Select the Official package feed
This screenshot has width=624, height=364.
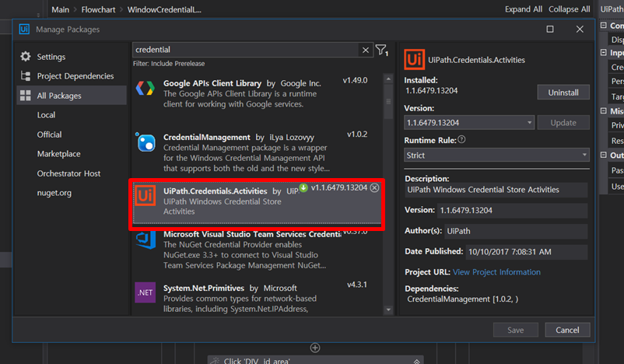tap(49, 135)
